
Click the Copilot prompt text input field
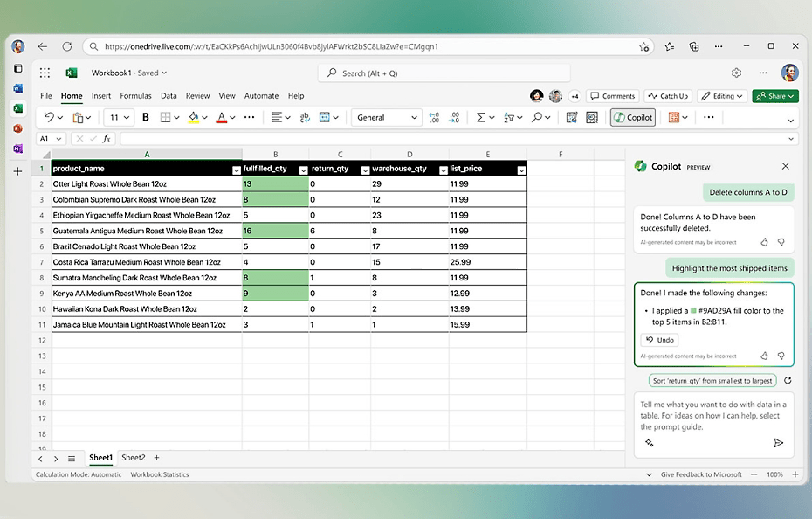pos(712,415)
